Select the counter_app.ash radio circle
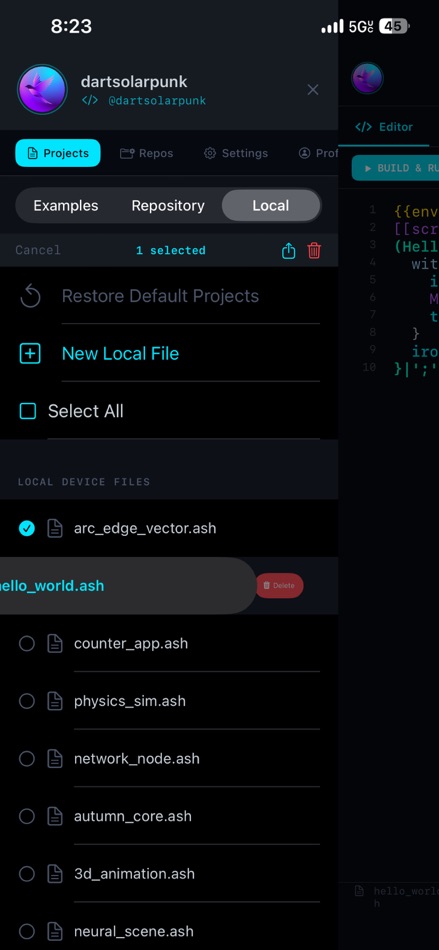Image resolution: width=439 pixels, height=950 pixels. [x=27, y=643]
